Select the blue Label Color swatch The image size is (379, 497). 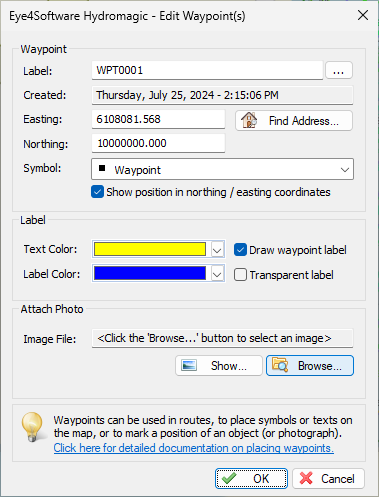[x=150, y=273]
